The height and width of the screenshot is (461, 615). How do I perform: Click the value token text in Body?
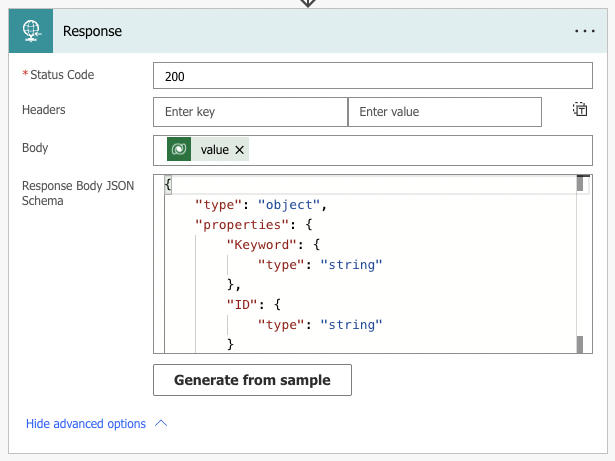pos(215,149)
